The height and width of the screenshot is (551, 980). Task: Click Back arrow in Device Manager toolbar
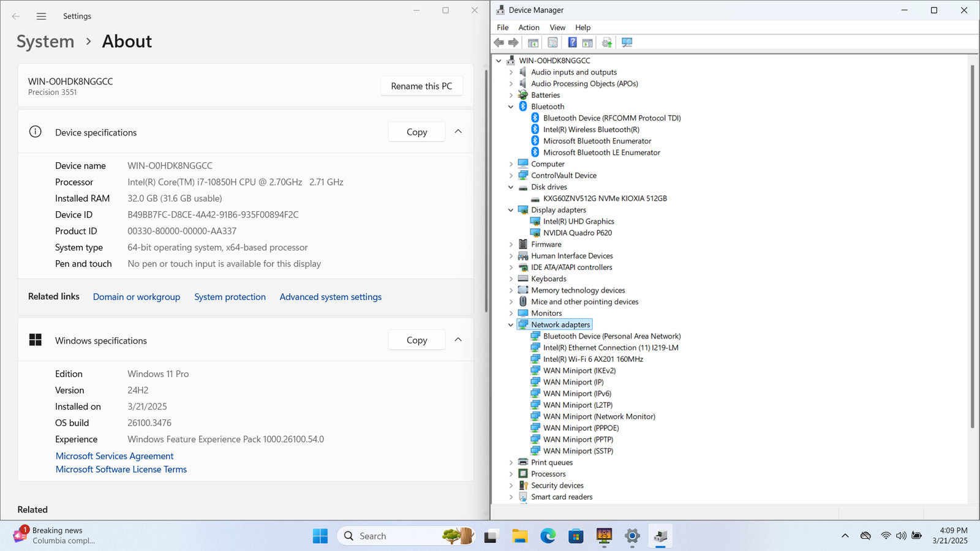pos(499,42)
